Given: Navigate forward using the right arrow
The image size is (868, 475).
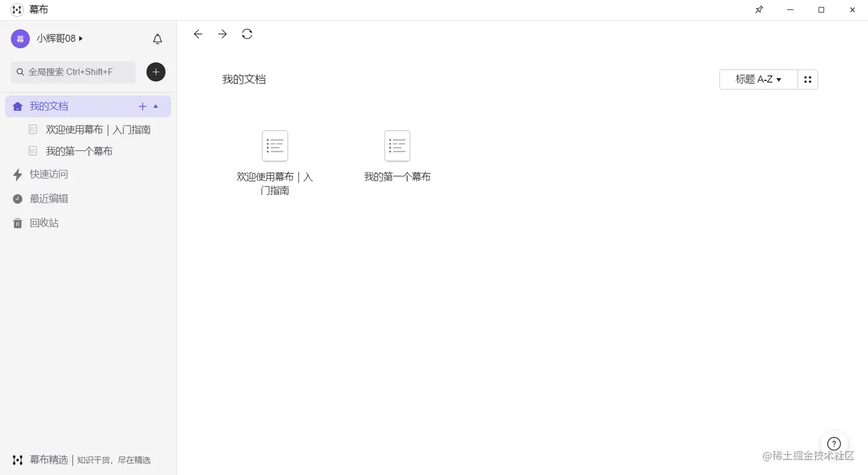Looking at the screenshot, I should point(222,34).
